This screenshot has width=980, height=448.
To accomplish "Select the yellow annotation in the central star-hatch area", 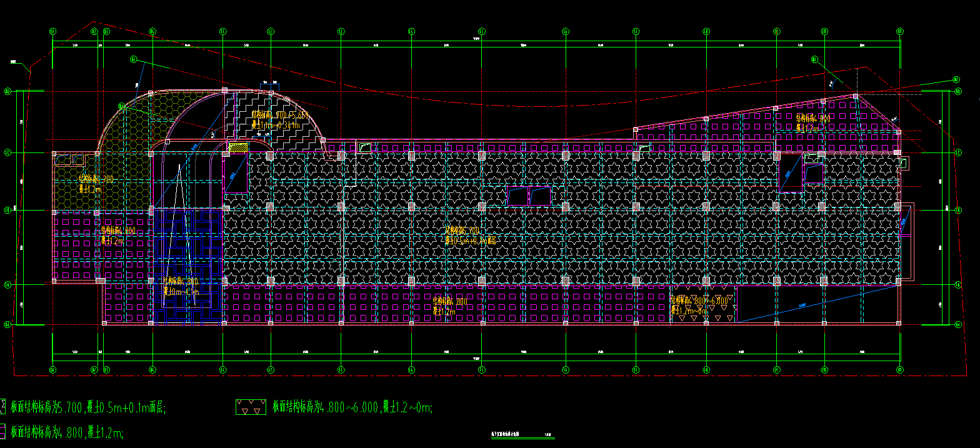I will (470, 235).
